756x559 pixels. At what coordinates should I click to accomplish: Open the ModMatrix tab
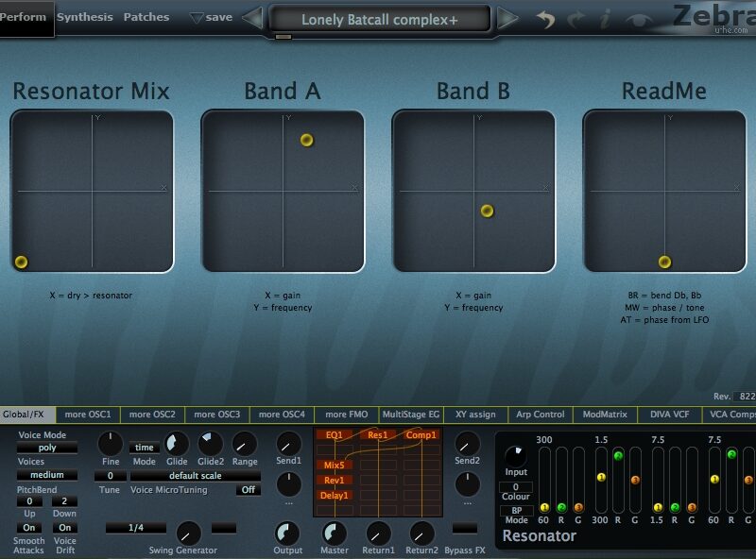[x=604, y=415]
